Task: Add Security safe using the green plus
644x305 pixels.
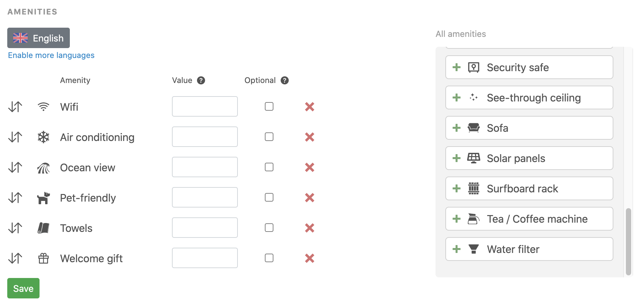Action: click(x=456, y=67)
